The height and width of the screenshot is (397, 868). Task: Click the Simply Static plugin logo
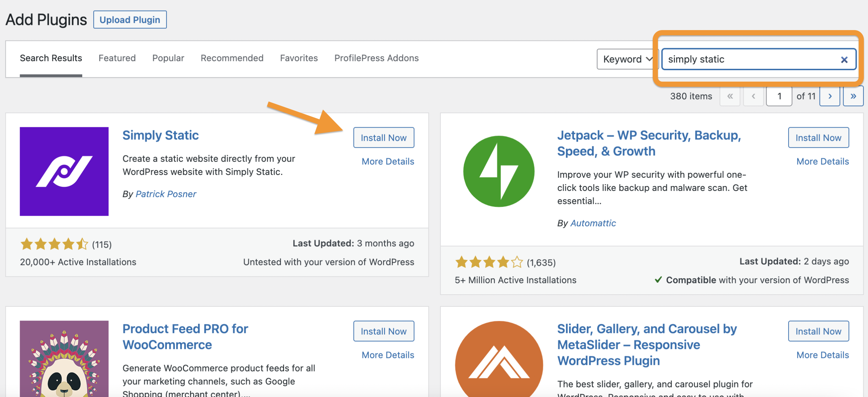64,171
